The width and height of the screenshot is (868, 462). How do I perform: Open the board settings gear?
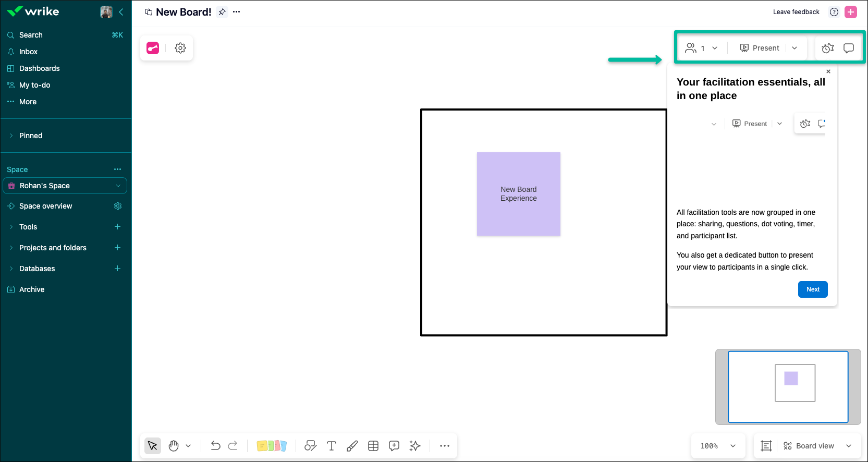(x=180, y=48)
